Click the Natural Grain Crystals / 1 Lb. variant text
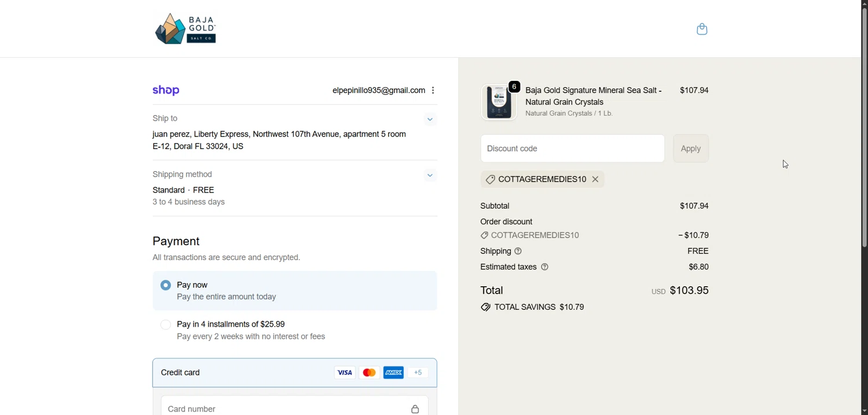 point(569,114)
